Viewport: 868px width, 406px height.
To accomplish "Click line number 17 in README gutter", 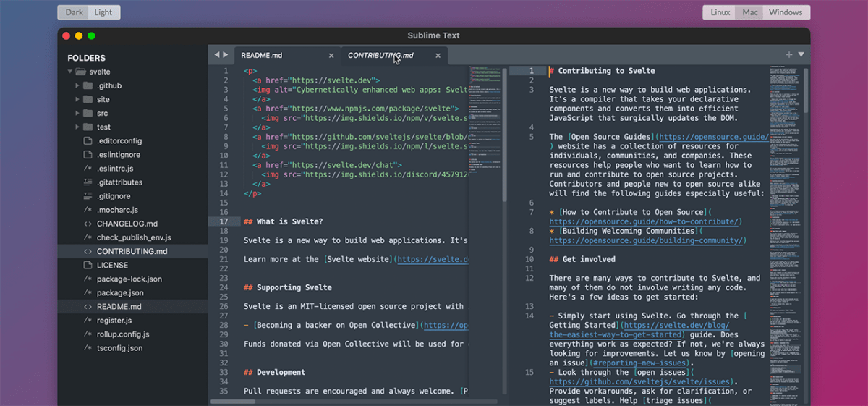I will (x=224, y=221).
